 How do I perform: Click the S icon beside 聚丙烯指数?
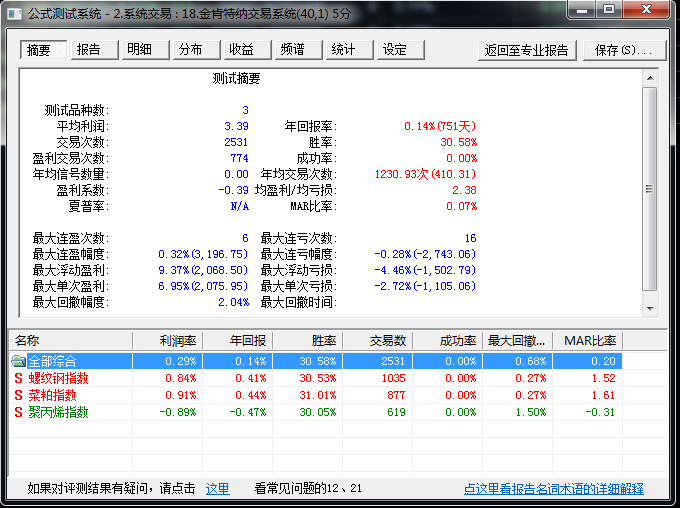click(18, 412)
